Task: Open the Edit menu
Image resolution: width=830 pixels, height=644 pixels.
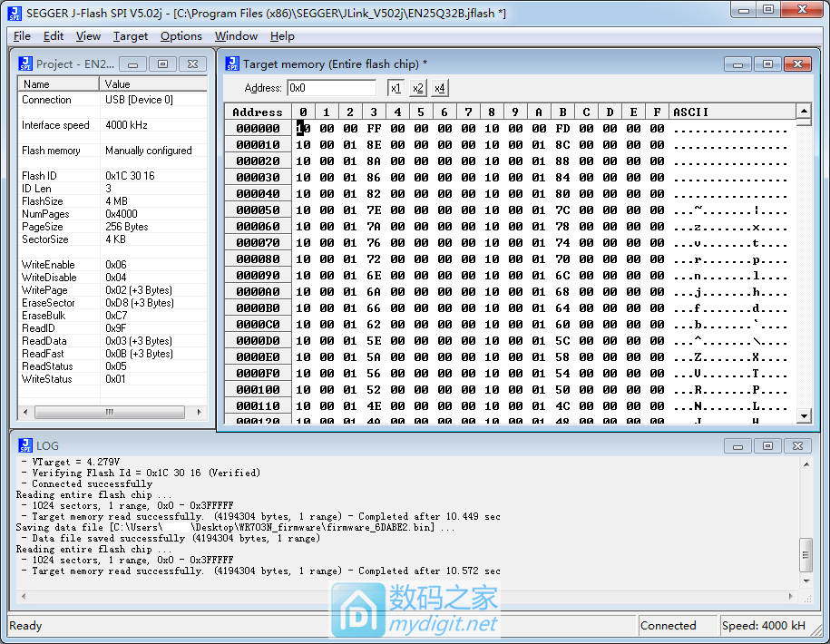Action: click(54, 36)
